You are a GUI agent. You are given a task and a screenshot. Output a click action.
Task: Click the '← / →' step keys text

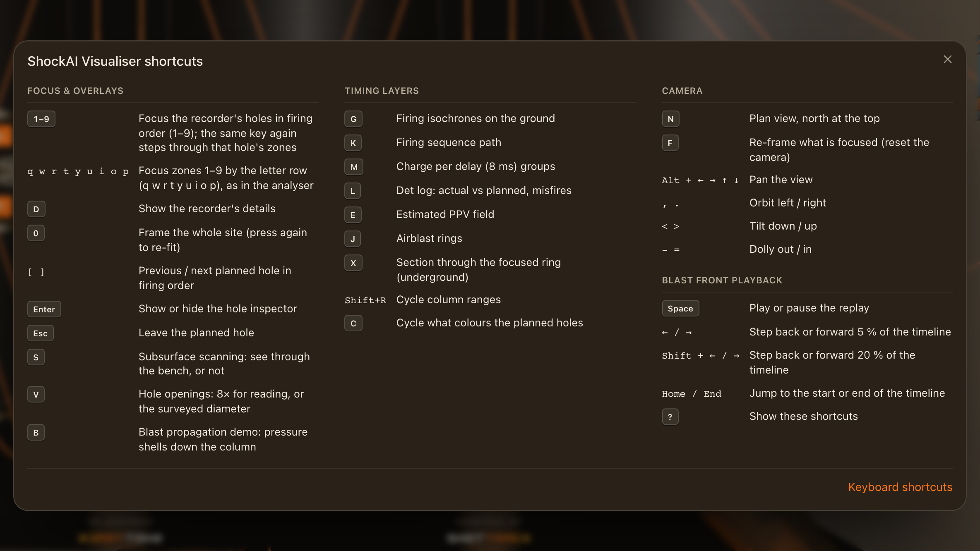[x=677, y=333]
